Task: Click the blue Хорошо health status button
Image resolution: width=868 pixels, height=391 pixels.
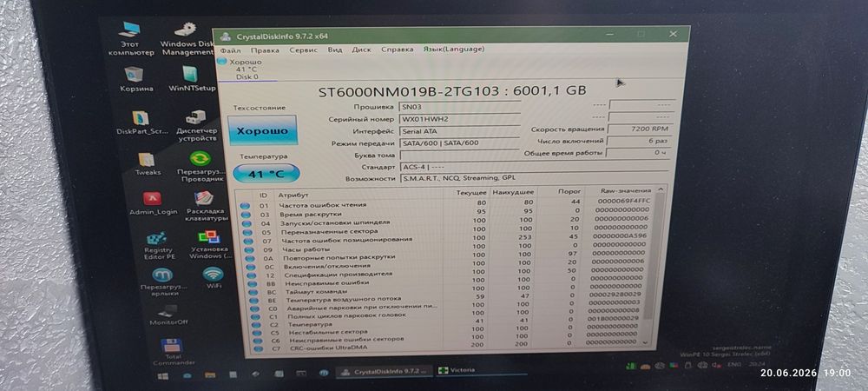Action: pos(262,130)
